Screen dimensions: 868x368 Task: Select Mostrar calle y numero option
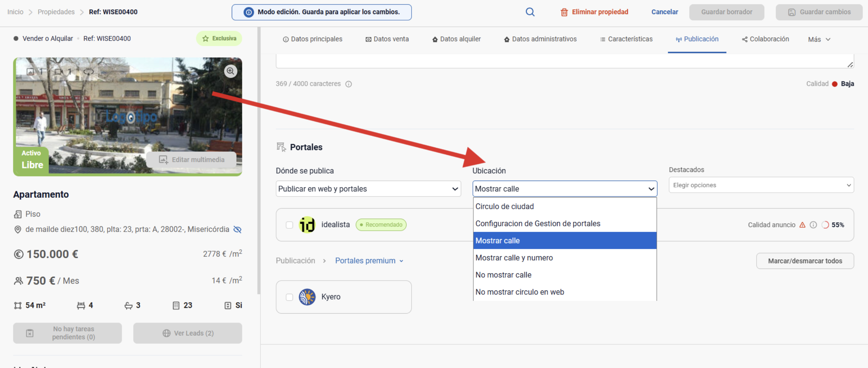pos(565,258)
